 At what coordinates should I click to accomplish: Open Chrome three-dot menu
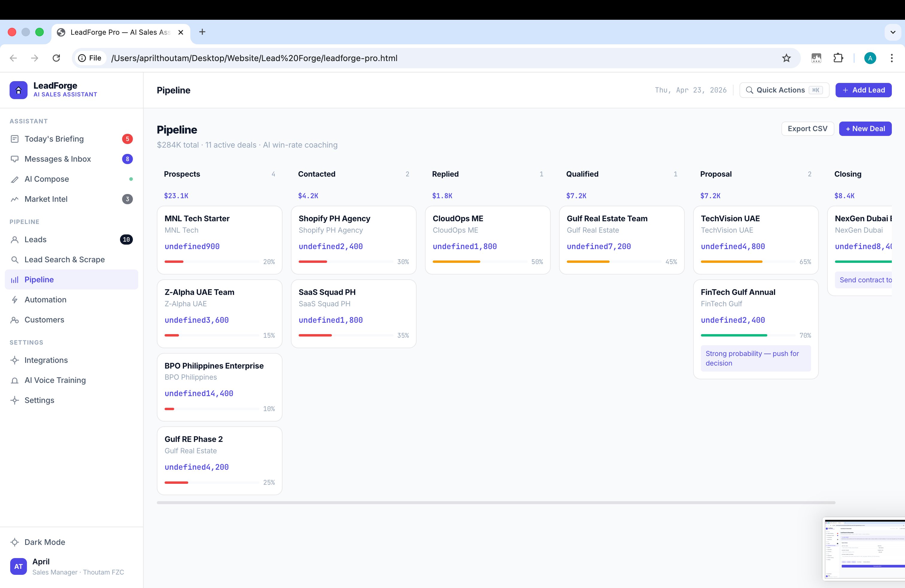891,58
